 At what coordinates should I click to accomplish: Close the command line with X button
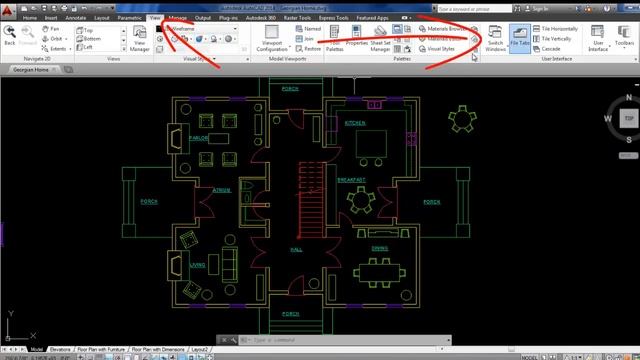[x=224, y=340]
